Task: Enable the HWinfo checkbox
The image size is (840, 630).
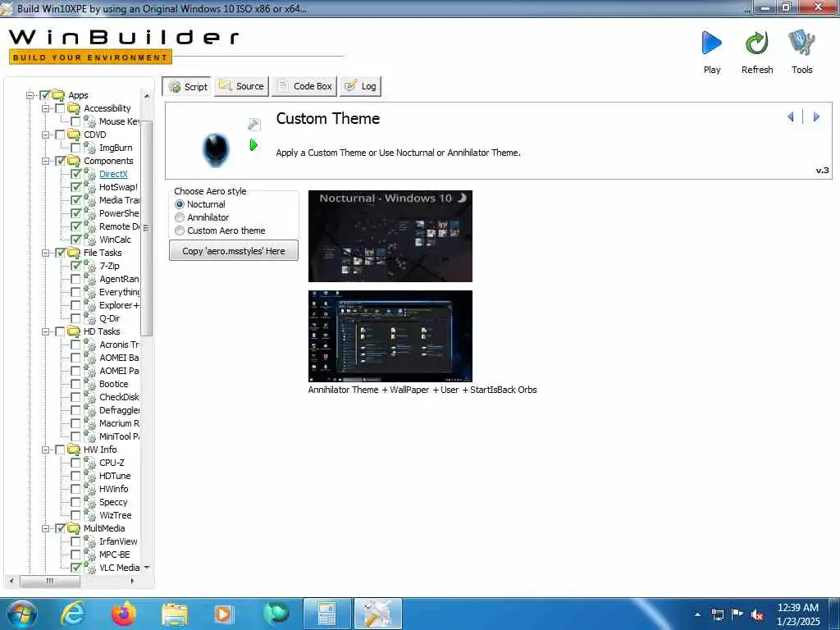Action: 76,489
